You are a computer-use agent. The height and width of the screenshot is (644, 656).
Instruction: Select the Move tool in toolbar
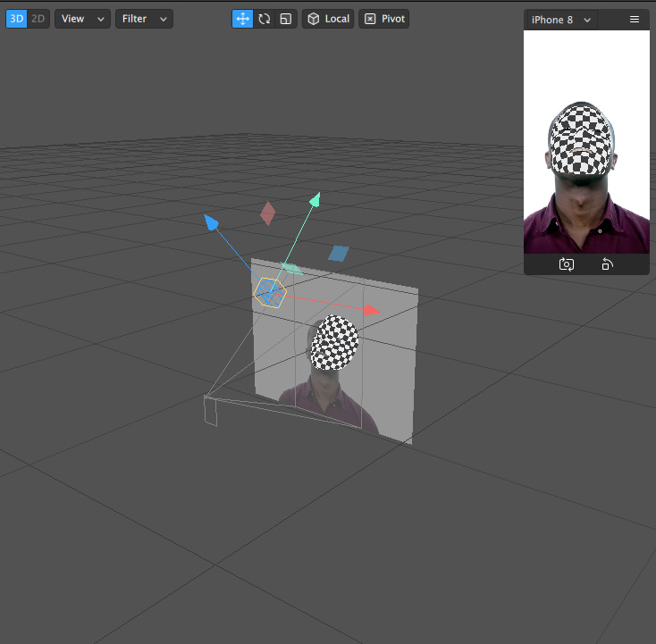(242, 19)
